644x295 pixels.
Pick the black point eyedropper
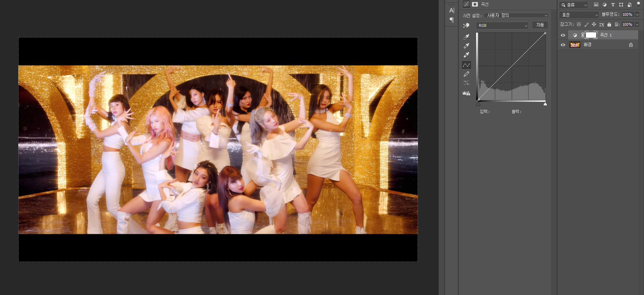click(466, 36)
